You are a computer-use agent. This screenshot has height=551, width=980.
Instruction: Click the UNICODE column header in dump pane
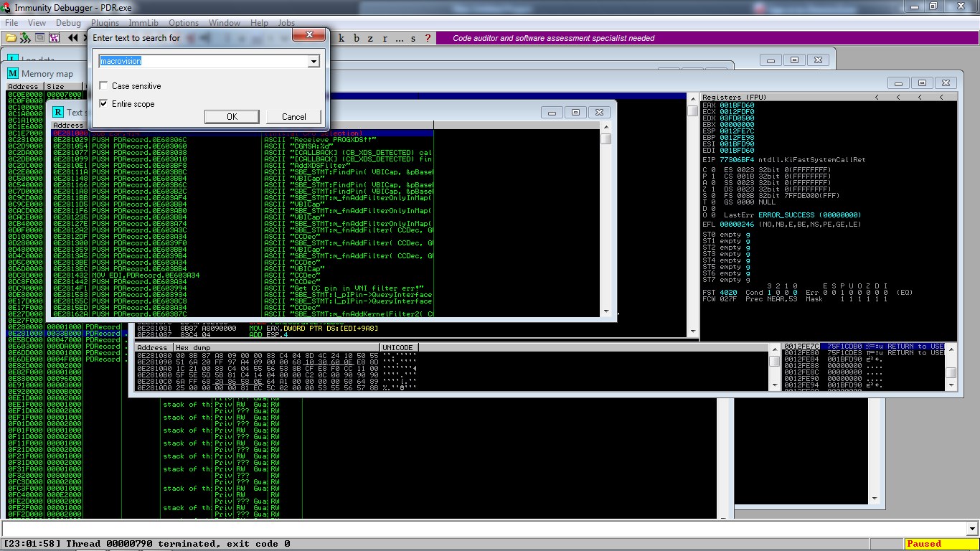click(x=399, y=347)
